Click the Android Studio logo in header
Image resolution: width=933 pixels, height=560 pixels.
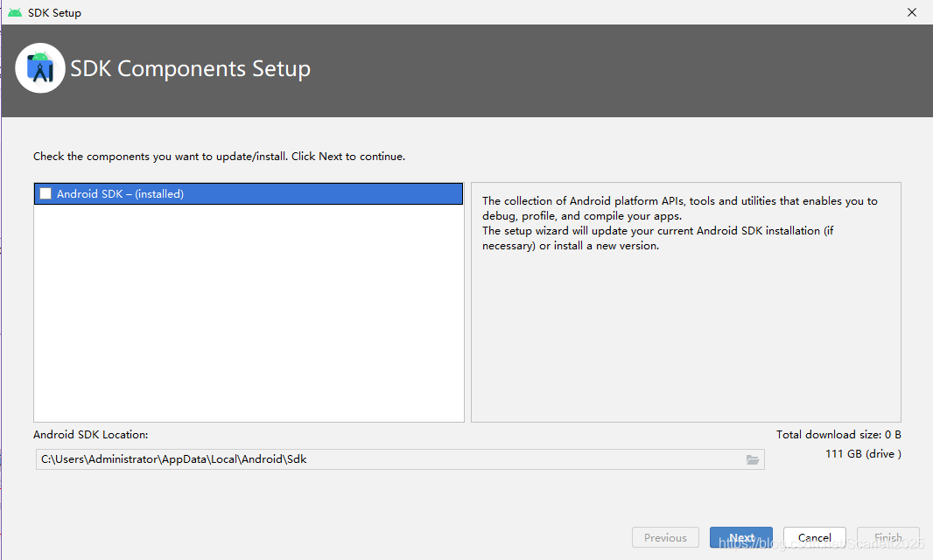point(40,68)
